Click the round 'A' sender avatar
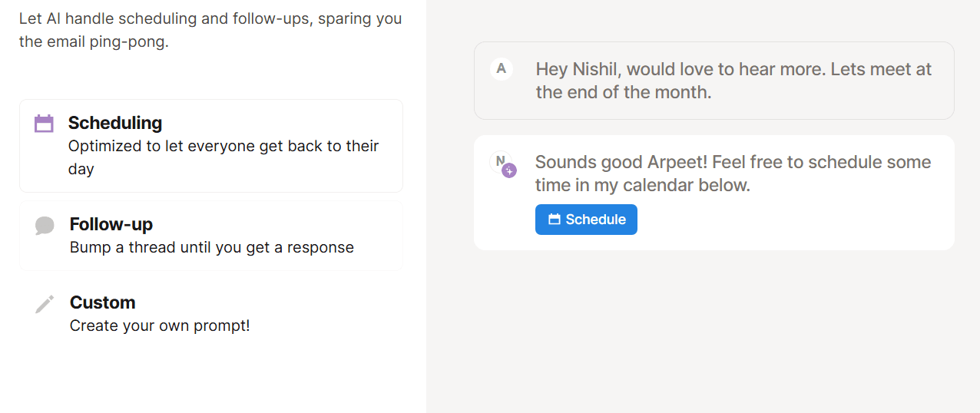 coord(502,68)
